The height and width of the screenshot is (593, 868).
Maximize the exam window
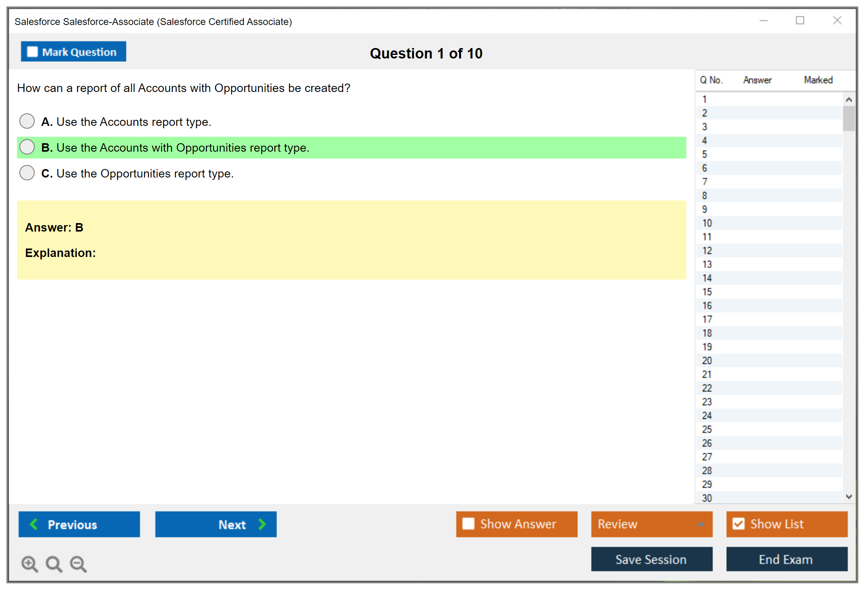point(800,21)
